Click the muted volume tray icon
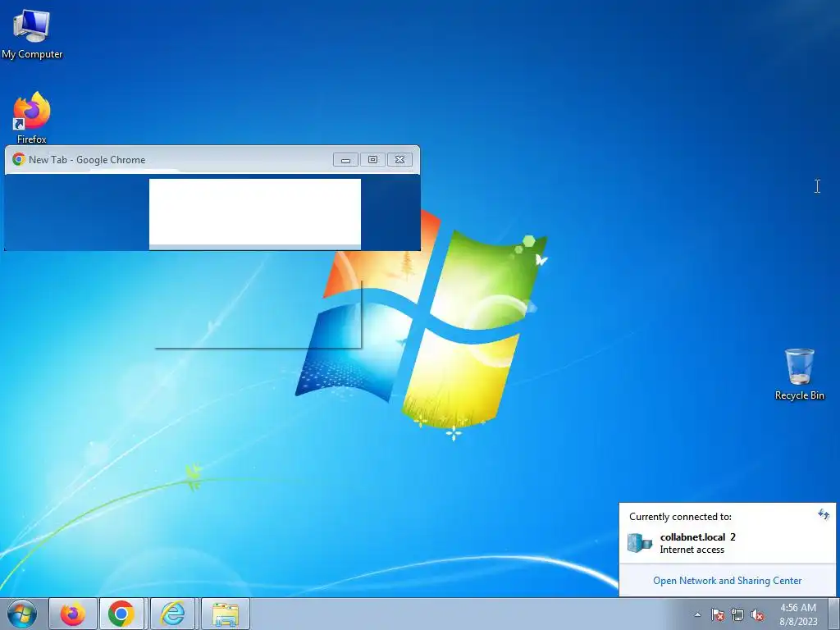Image resolution: width=840 pixels, height=630 pixels. [x=757, y=614]
